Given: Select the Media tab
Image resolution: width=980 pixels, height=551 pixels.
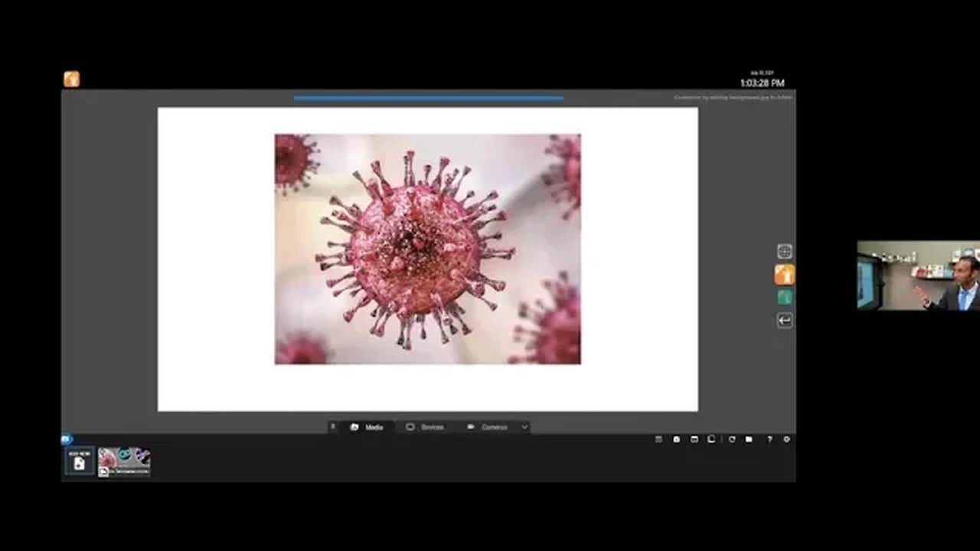Looking at the screenshot, I should (x=367, y=427).
